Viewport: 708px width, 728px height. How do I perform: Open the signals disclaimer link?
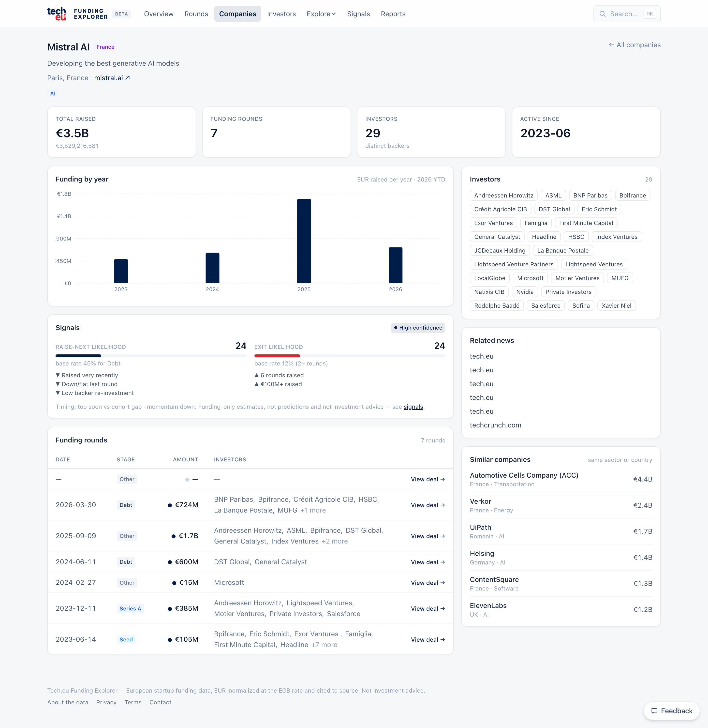tap(413, 407)
